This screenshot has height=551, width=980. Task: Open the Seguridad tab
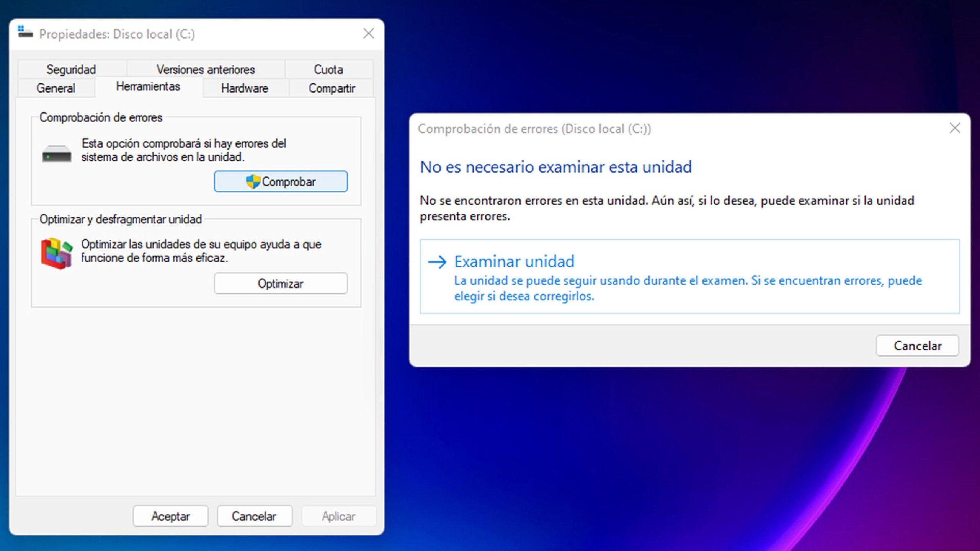point(71,70)
